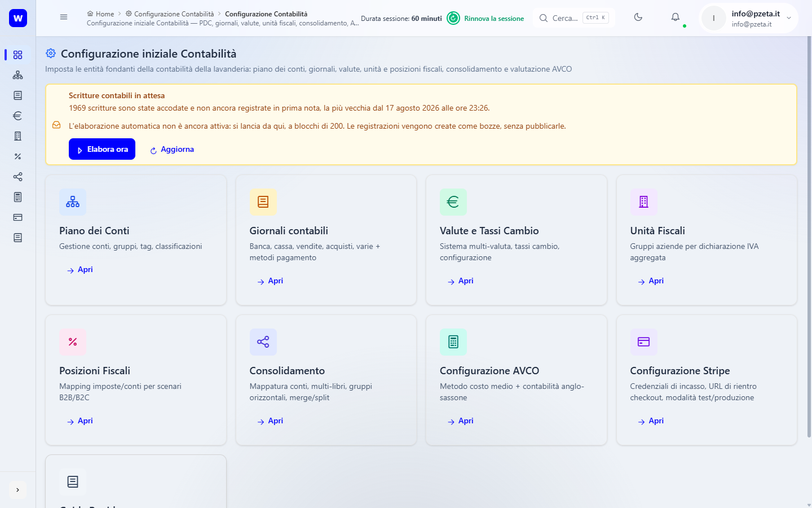The image size is (812, 508).
Task: Click the Configurazione AVCO card icon
Action: (x=453, y=342)
